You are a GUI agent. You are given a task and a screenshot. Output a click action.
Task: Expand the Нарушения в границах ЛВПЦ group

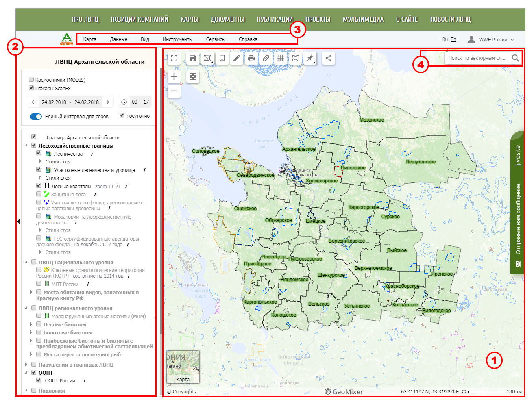pyautogui.click(x=26, y=365)
